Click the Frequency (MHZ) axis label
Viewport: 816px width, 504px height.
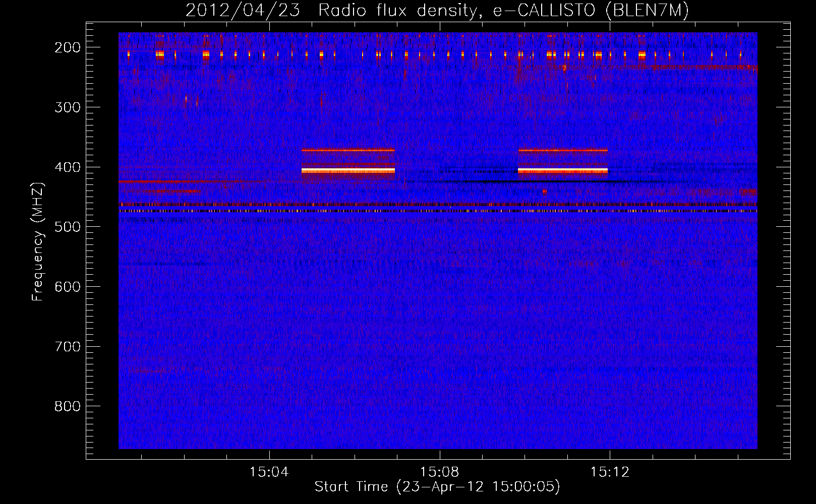coord(38,241)
